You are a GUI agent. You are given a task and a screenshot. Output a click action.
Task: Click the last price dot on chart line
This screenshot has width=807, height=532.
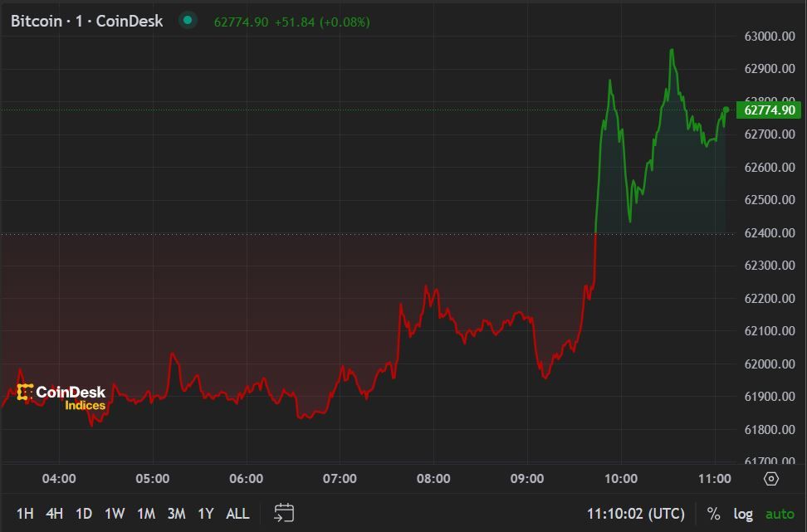pyautogui.click(x=726, y=110)
